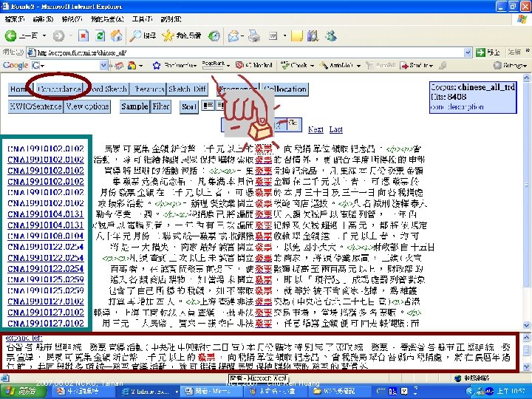This screenshot has width=532, height=399.
Task: Open the Research books icon
Action: (313, 35)
